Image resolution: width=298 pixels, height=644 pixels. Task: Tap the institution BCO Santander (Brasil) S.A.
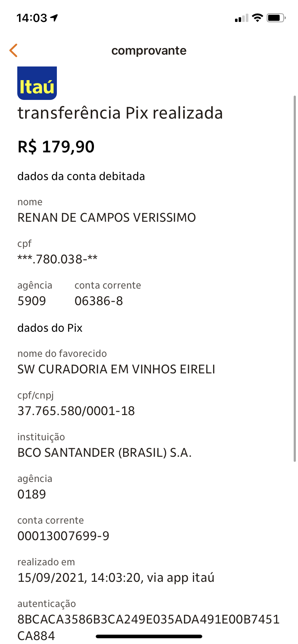click(104, 452)
